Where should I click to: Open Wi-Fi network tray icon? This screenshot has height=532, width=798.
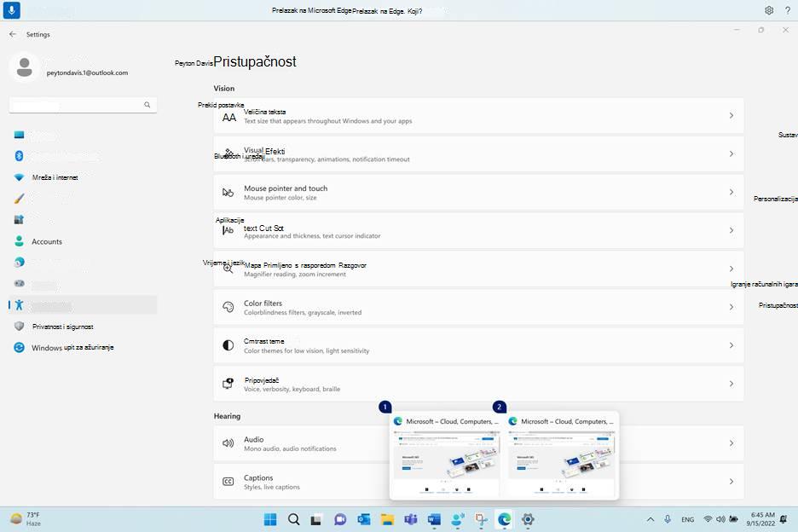point(708,519)
